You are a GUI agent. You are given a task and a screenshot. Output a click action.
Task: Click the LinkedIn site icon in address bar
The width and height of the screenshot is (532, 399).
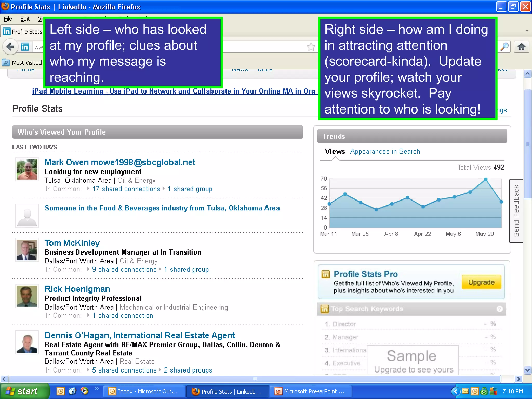tap(25, 47)
